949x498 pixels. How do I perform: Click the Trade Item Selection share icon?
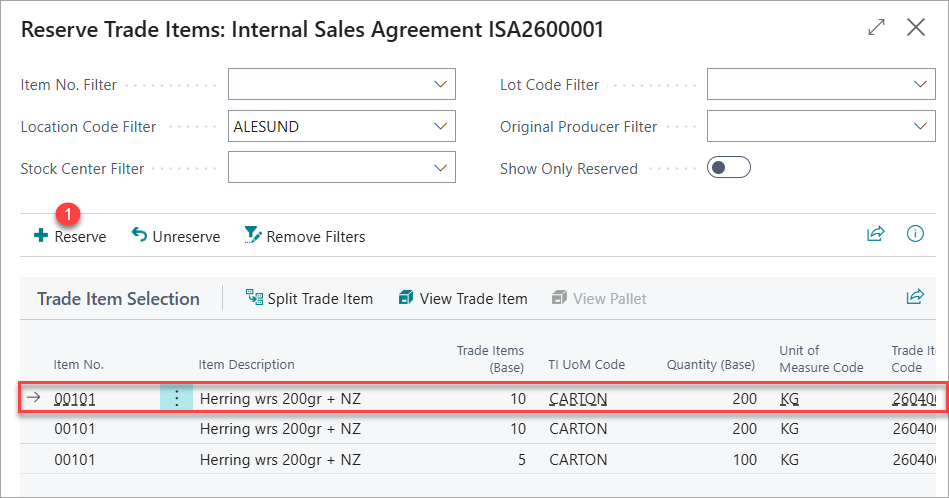(915, 297)
